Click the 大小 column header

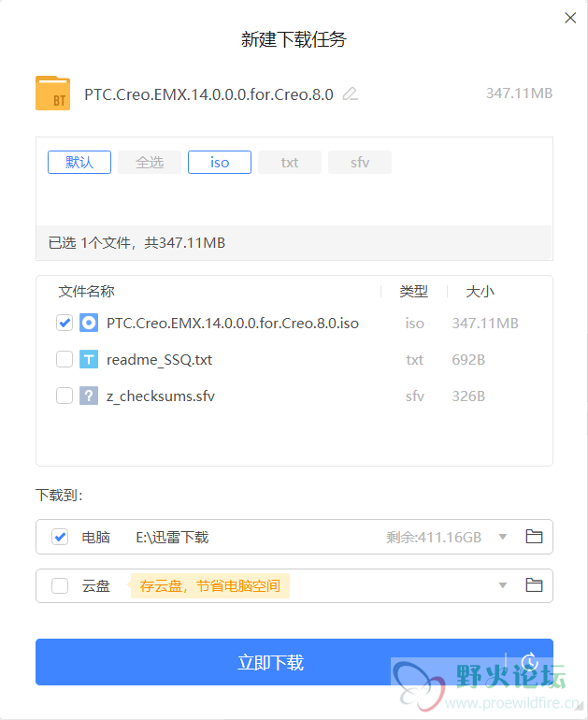480,291
